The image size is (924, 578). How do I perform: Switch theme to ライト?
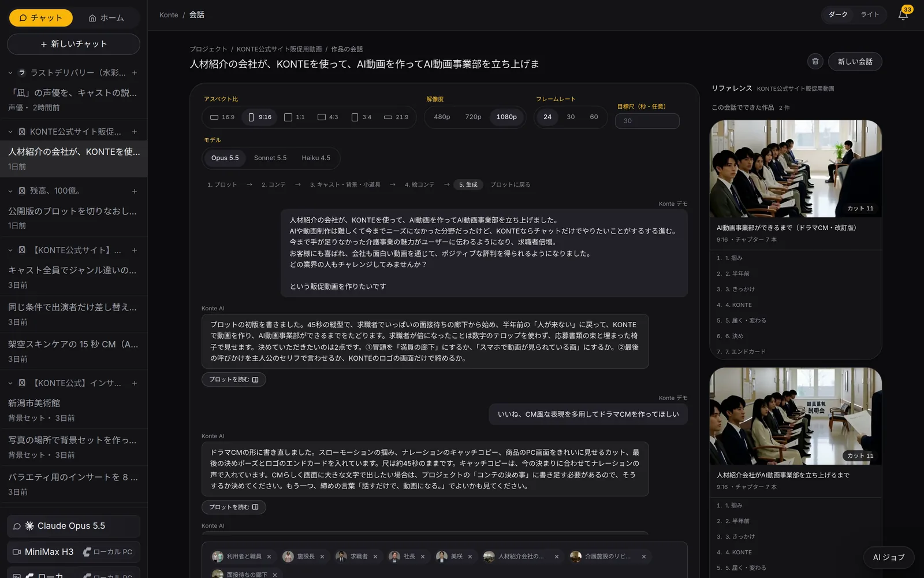tap(870, 14)
